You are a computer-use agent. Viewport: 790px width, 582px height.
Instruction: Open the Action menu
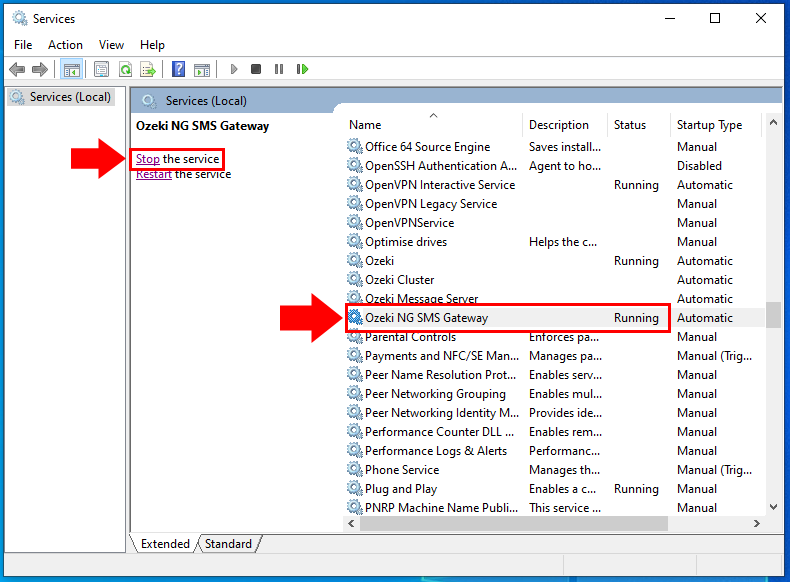tap(65, 45)
